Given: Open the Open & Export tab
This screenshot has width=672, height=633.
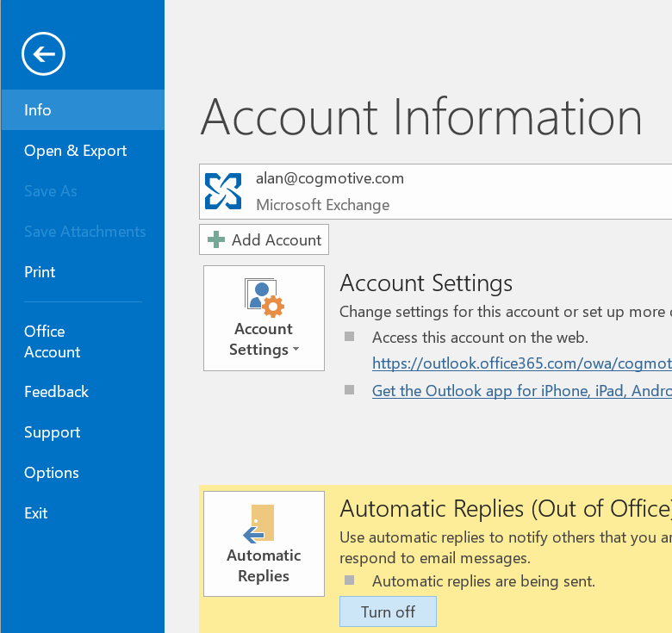Looking at the screenshot, I should tap(75, 151).
